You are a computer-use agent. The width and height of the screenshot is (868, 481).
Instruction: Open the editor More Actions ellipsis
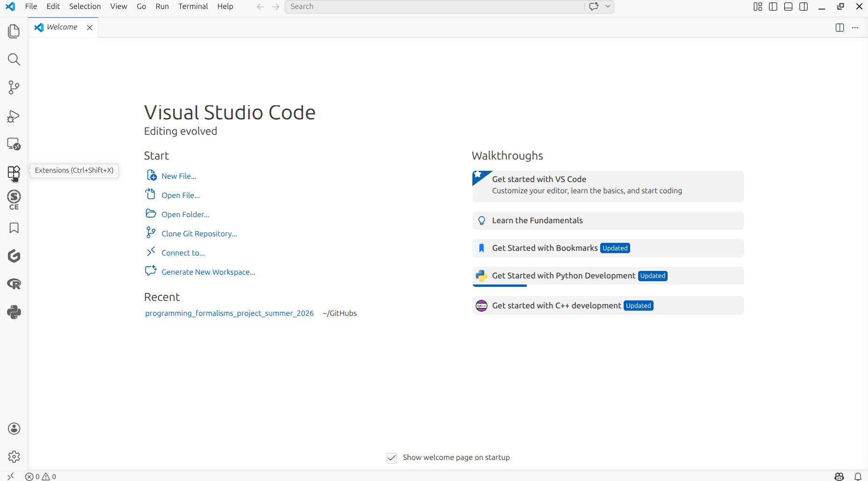(855, 28)
